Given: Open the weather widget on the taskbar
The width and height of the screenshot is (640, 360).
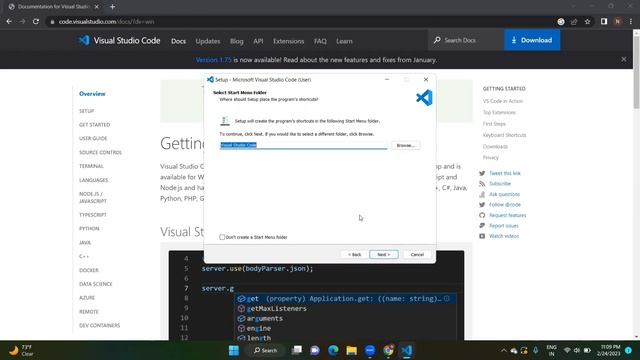Looking at the screenshot, I should point(21,350).
